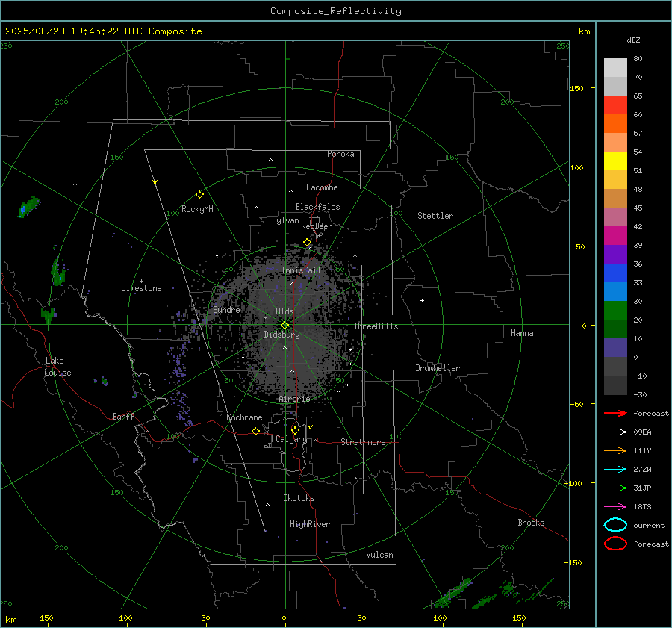Click the yellow diamond marker above Calgary

pyautogui.click(x=295, y=430)
